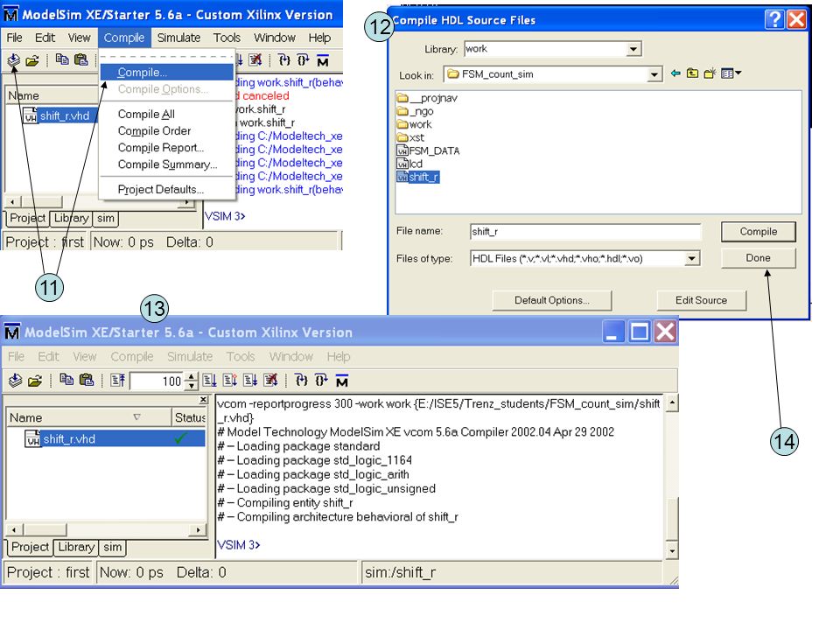840x630 pixels.
Task: Increase run length with stepper up arrow
Action: 192,376
